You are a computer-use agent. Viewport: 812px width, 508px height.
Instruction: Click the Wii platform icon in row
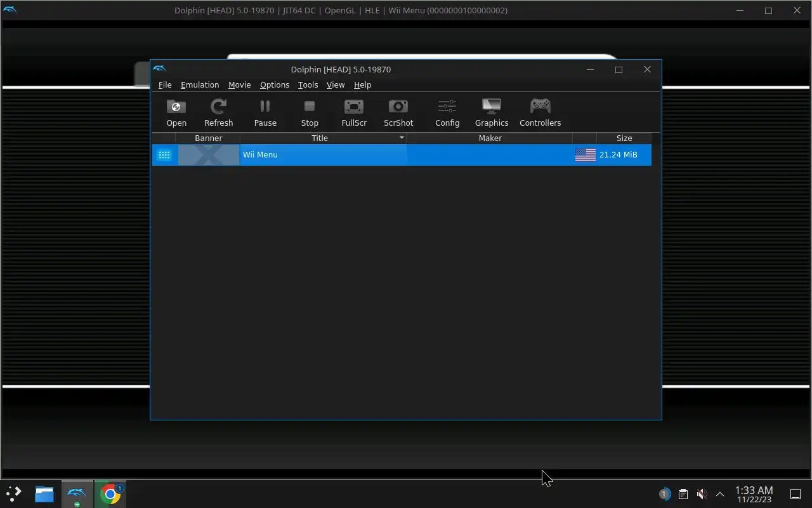click(x=164, y=155)
